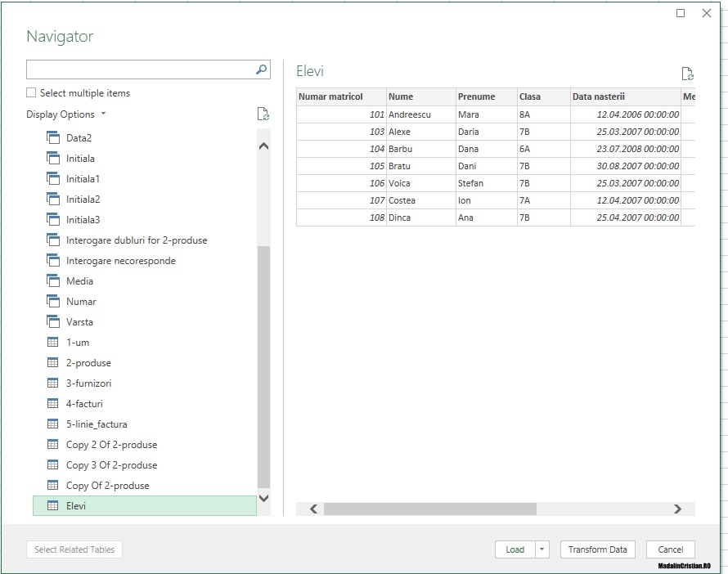Cancel the Navigator dialog
This screenshot has width=728, height=574.
pos(670,549)
